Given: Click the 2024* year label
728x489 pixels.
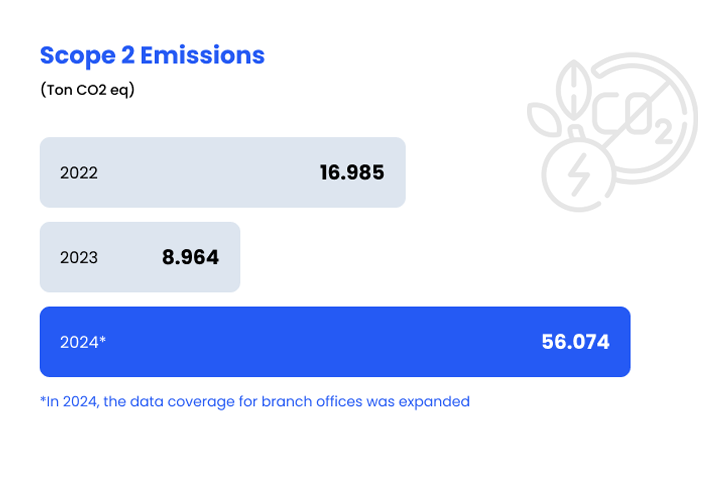Looking at the screenshot, I should click(83, 342).
